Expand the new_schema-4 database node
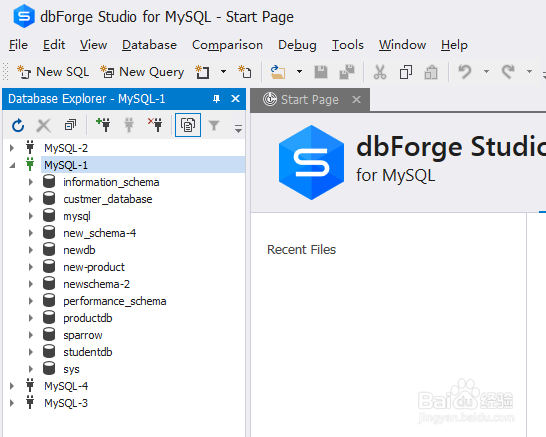The width and height of the screenshot is (546, 437). click(31, 233)
